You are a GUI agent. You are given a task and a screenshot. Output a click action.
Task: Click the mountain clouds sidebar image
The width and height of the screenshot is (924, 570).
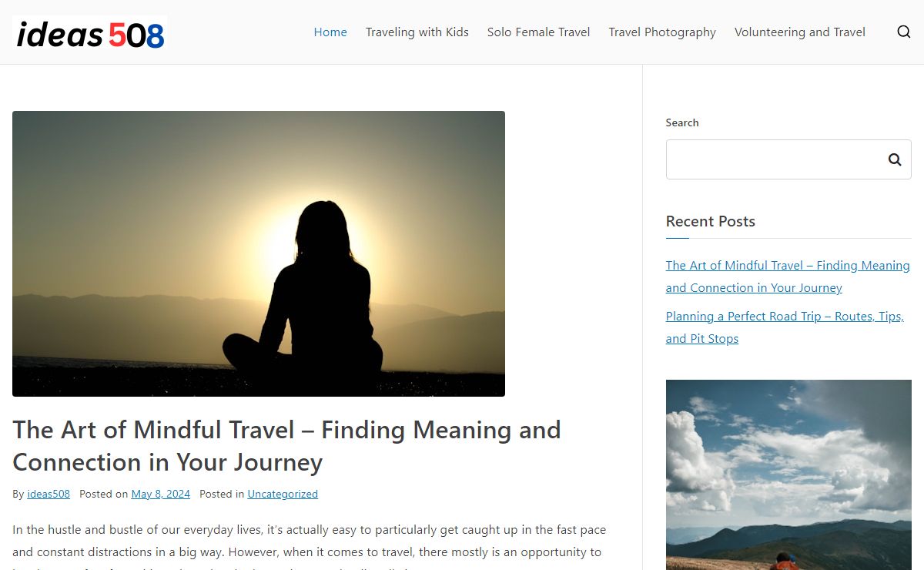point(788,474)
